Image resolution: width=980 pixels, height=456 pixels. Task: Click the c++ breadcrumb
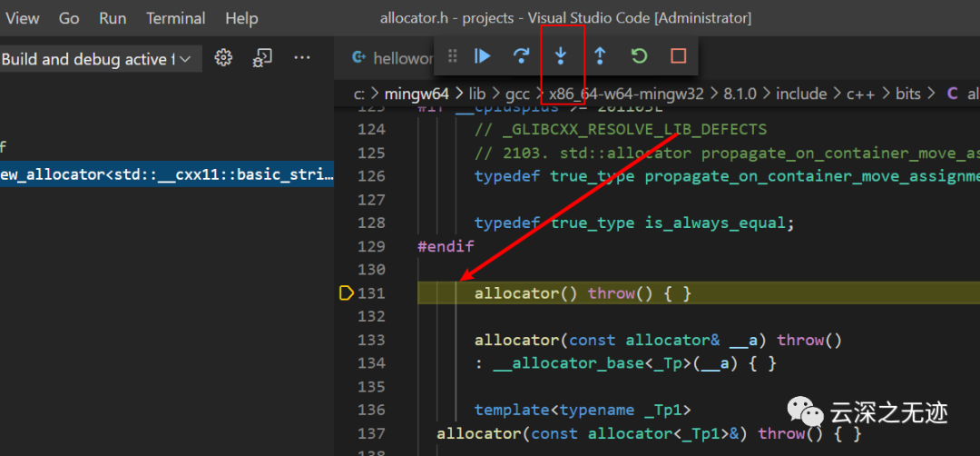click(x=860, y=94)
